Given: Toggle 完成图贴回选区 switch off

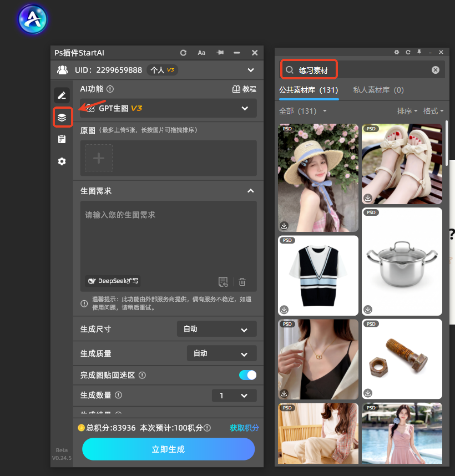Looking at the screenshot, I should pyautogui.click(x=247, y=375).
